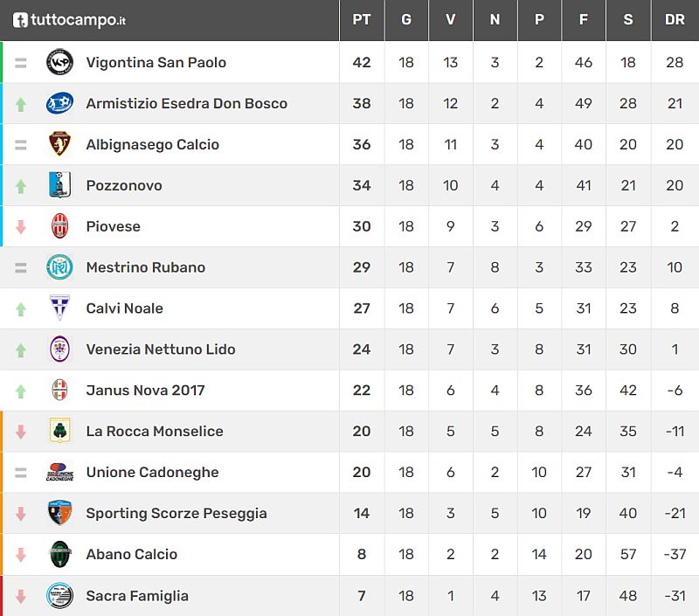
Task: Click Sporting Scorze Peseggia crest
Action: point(59,514)
